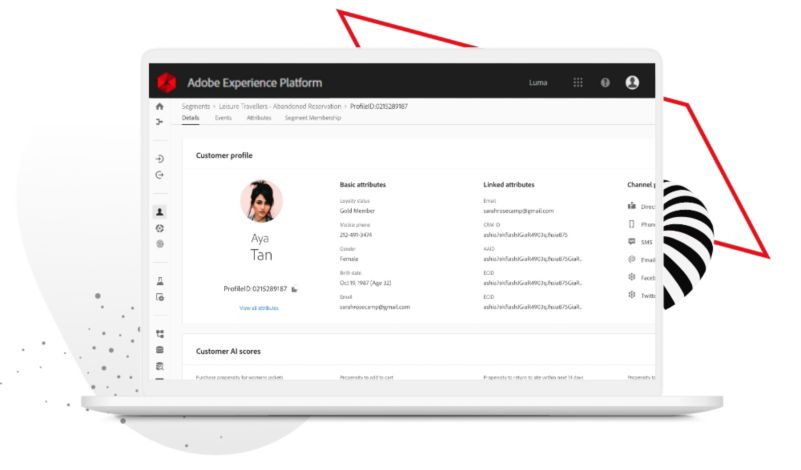The height and width of the screenshot is (470, 801).
Task: Click the Basic attributes heading
Action: coord(363,184)
